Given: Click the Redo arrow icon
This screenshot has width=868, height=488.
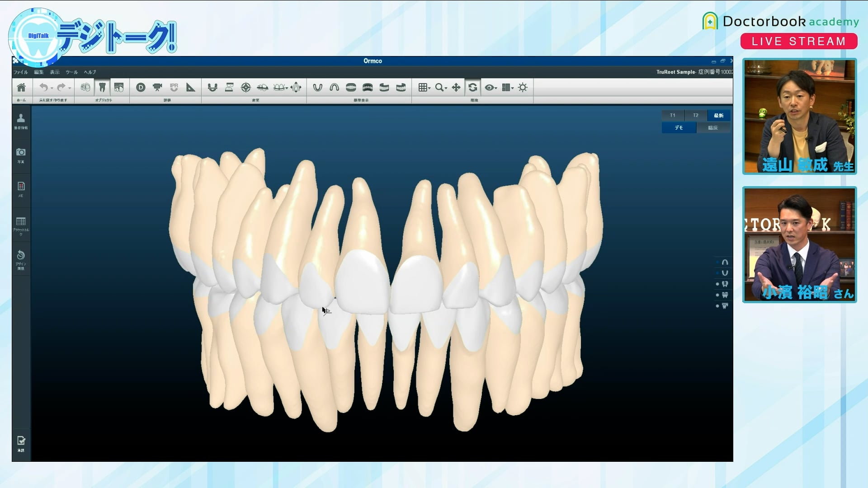Looking at the screenshot, I should [61, 87].
